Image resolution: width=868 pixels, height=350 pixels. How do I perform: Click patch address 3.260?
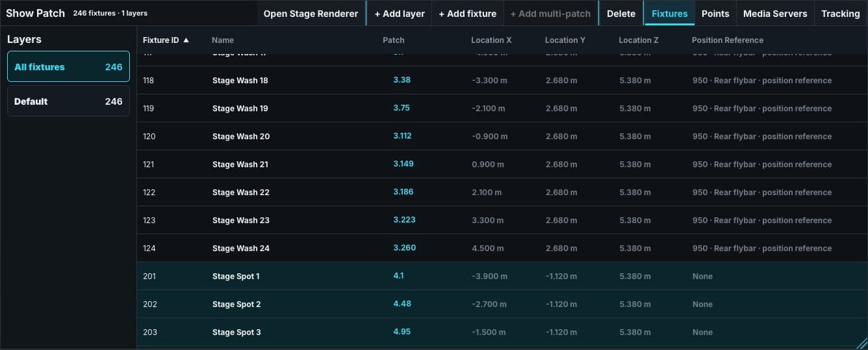click(x=404, y=248)
